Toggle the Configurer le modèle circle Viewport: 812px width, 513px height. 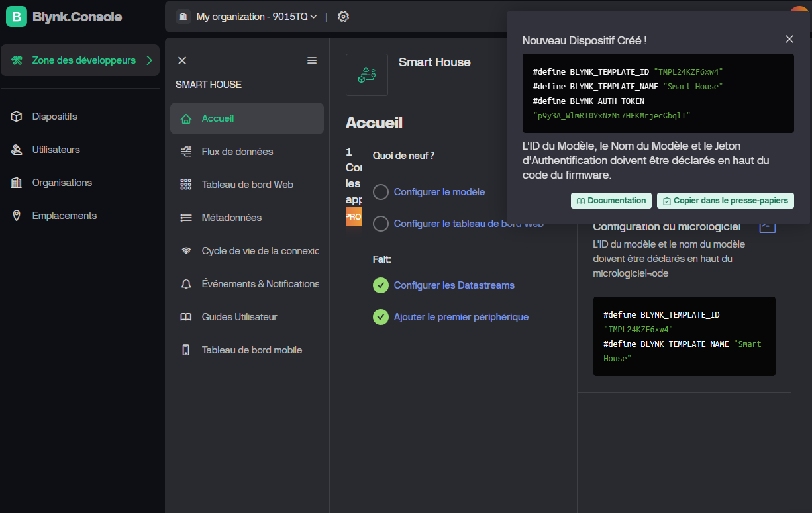[381, 192]
